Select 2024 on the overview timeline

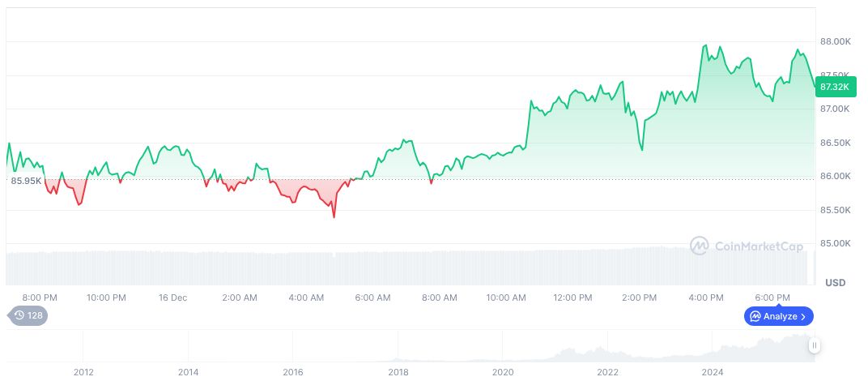pyautogui.click(x=713, y=372)
